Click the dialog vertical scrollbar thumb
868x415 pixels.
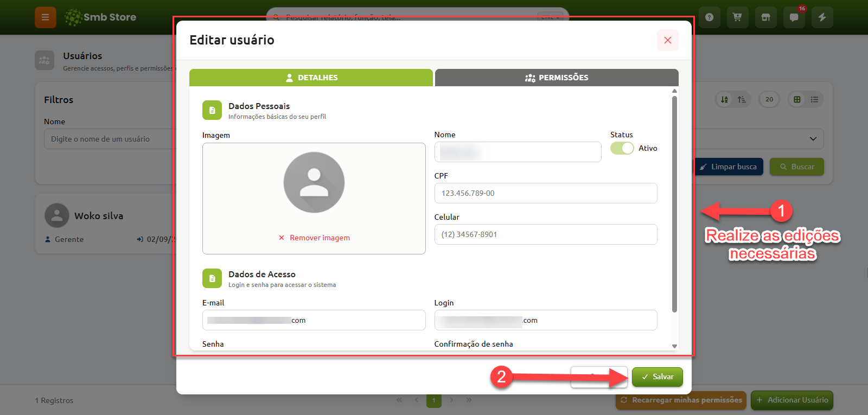(674, 204)
